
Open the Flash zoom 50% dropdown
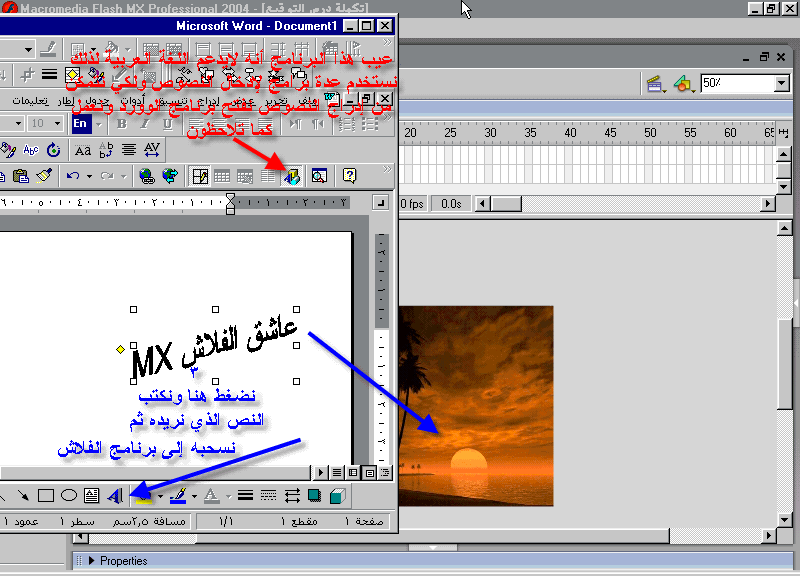coord(782,83)
